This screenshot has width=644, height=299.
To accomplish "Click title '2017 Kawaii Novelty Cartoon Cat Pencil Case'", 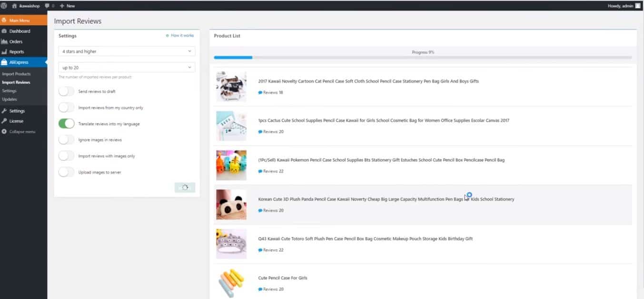I will click(x=368, y=81).
